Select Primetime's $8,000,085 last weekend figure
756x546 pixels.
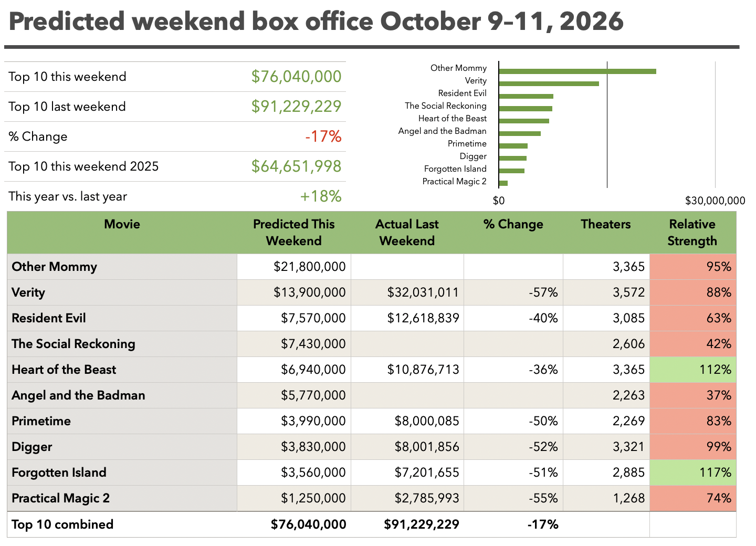[x=427, y=421]
